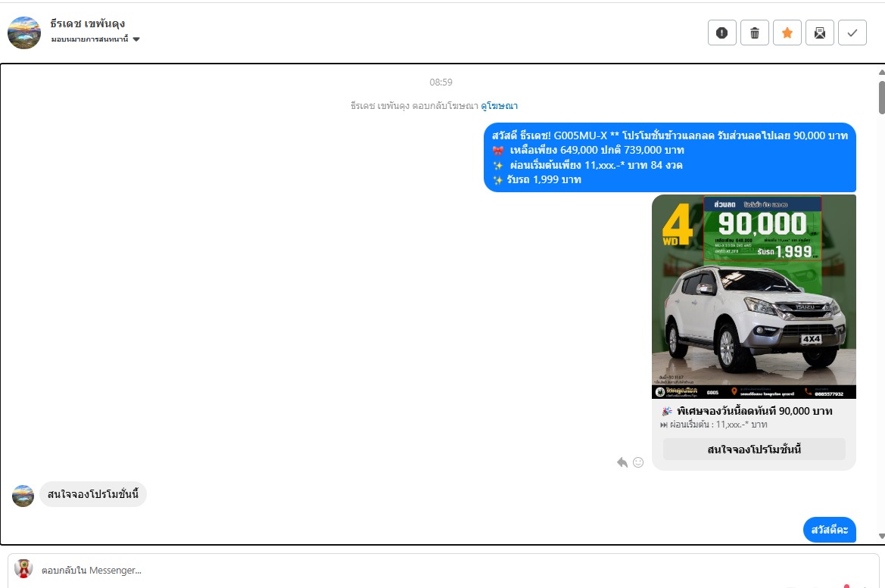Click the chat scrollbar thumb
Screen dimensions: 885x588
[882, 98]
